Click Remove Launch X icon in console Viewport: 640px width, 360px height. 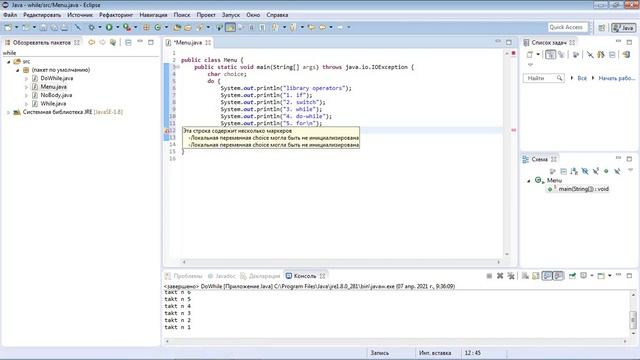pyautogui.click(x=500, y=276)
